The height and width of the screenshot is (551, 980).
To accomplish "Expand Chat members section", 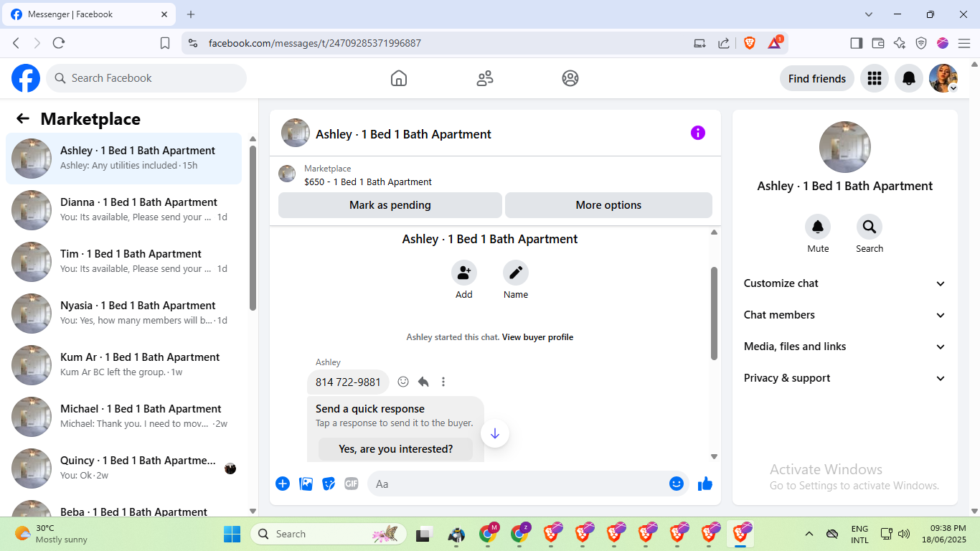I will coord(845,315).
